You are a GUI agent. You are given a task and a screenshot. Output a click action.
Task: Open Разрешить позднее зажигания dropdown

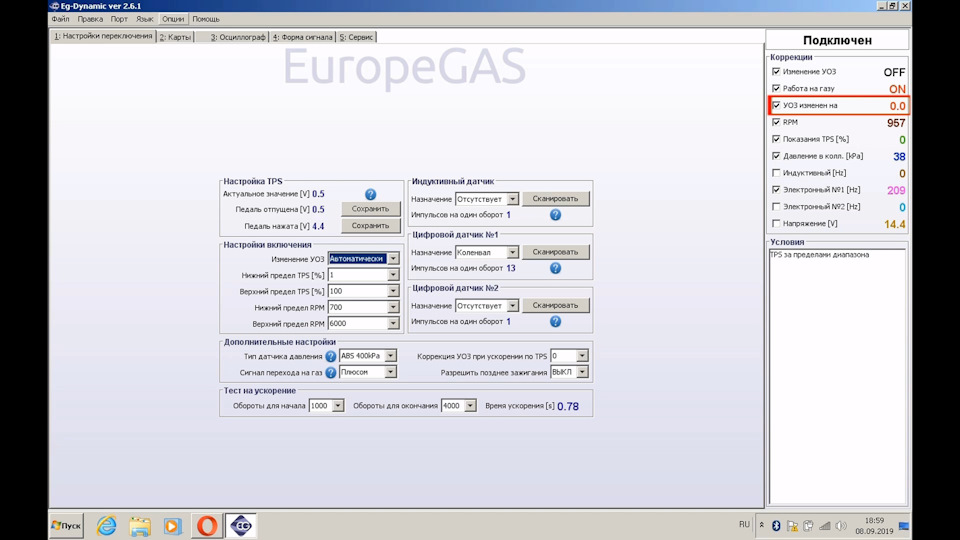(x=582, y=372)
